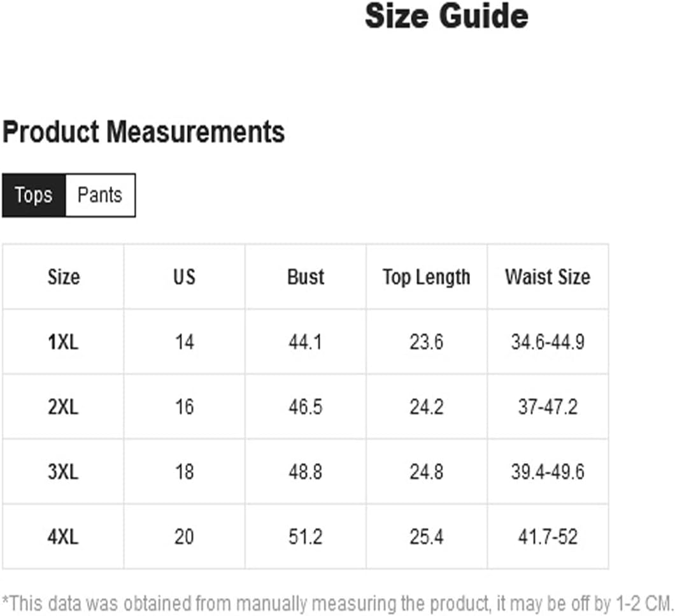Click the Waist Size column header
675x616 pixels.
point(548,276)
